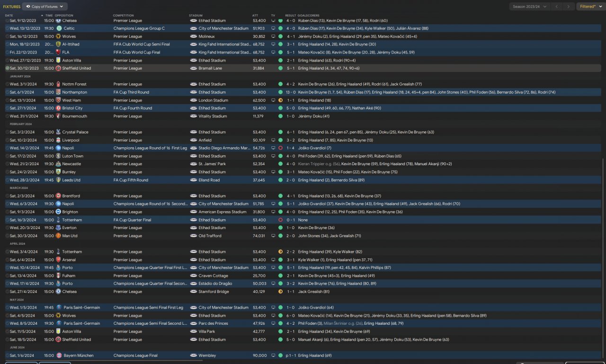This screenshot has width=606, height=364.
Task: Tick the selection circle for Sat, 6/4/2024
Action: point(7,260)
